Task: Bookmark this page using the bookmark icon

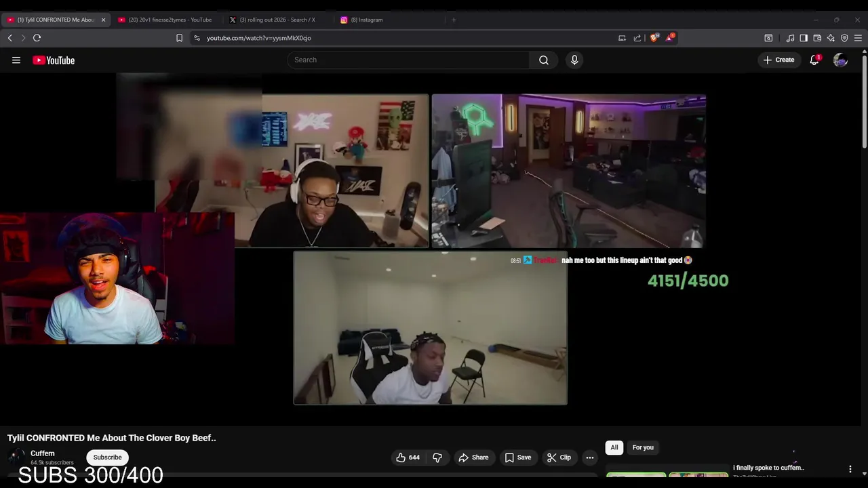Action: point(179,38)
